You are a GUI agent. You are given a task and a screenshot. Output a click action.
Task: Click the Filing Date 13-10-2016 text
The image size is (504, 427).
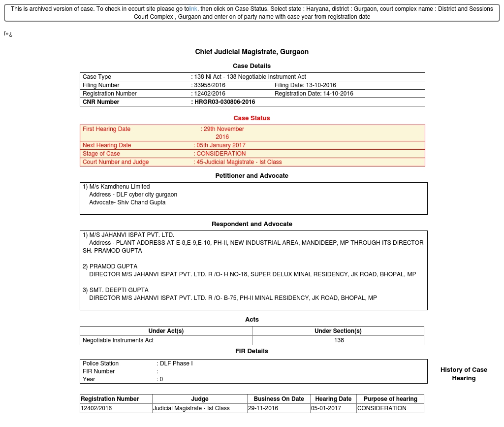pos(305,85)
